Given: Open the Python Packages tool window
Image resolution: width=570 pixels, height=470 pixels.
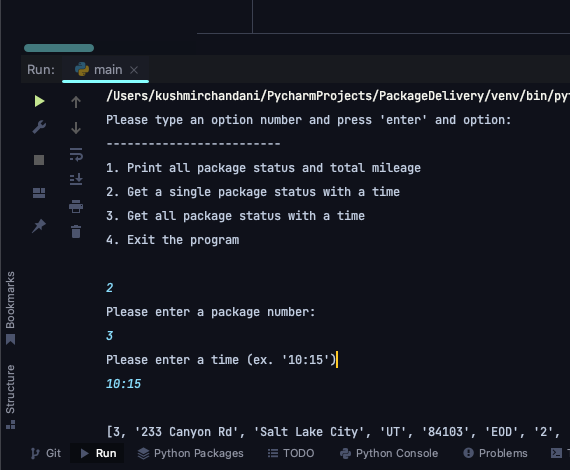Looking at the screenshot, I should pyautogui.click(x=190, y=453).
